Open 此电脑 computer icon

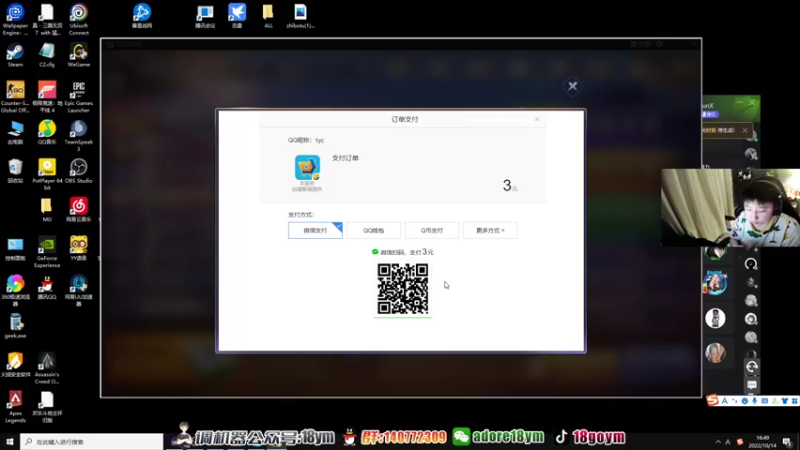(x=15, y=133)
